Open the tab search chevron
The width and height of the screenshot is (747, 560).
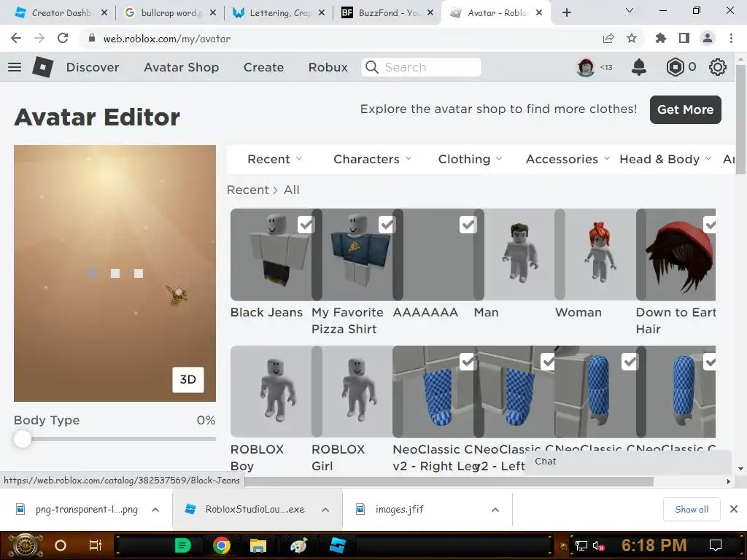tap(630, 10)
